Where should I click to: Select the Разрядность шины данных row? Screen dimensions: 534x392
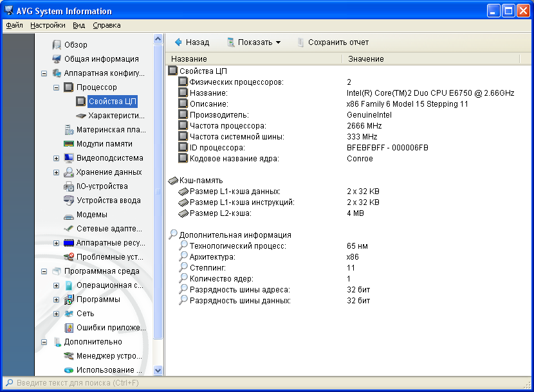(x=347, y=301)
